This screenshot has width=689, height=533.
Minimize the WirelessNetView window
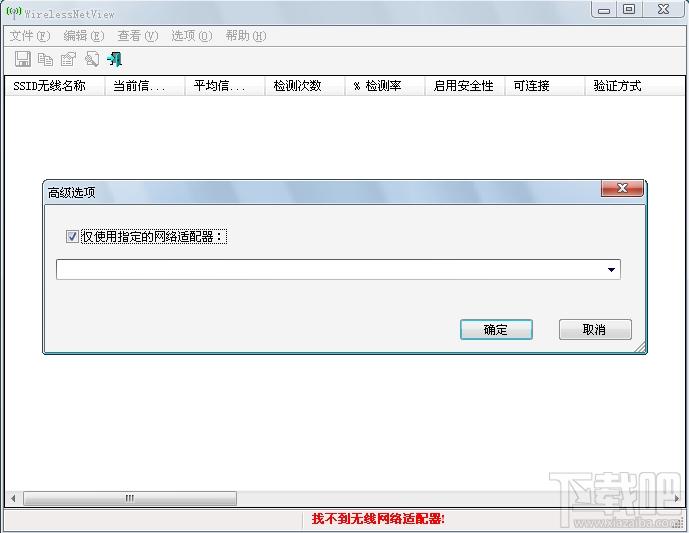(x=604, y=10)
